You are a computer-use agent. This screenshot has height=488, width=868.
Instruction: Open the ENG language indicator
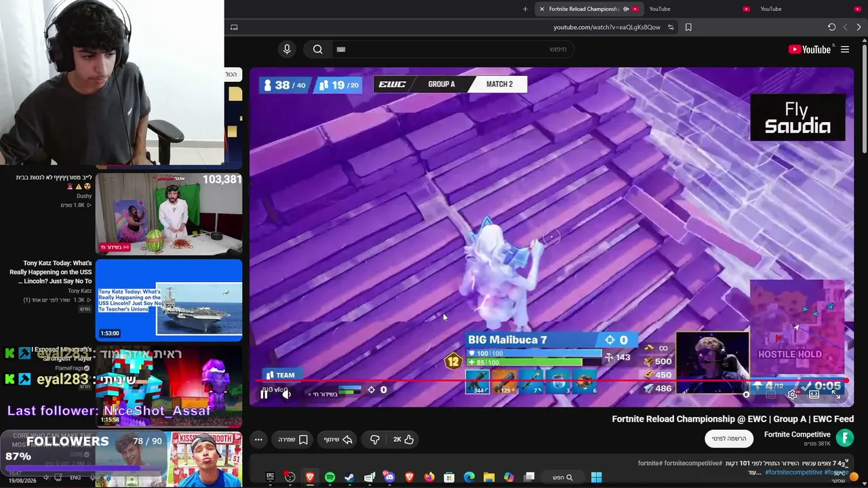75,477
